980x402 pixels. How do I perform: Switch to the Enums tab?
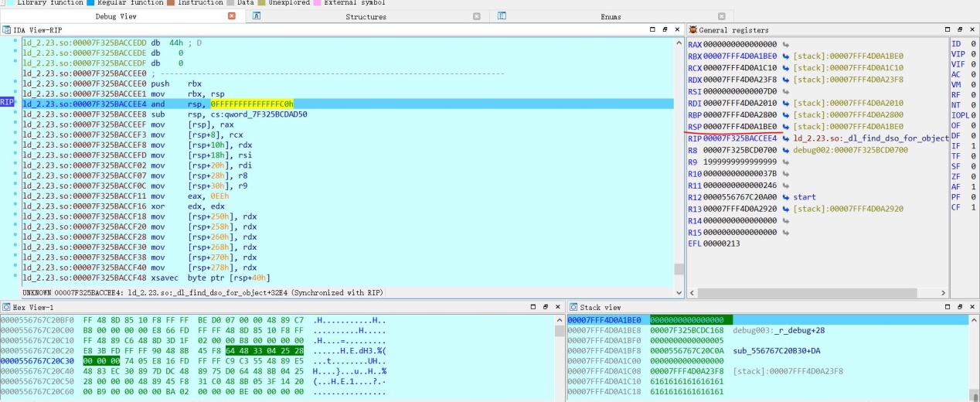tap(611, 16)
